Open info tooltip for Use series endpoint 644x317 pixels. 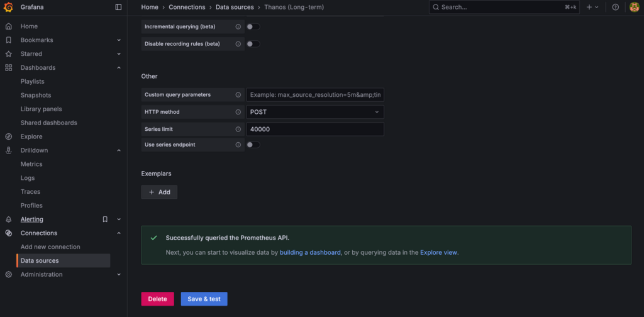pos(238,145)
